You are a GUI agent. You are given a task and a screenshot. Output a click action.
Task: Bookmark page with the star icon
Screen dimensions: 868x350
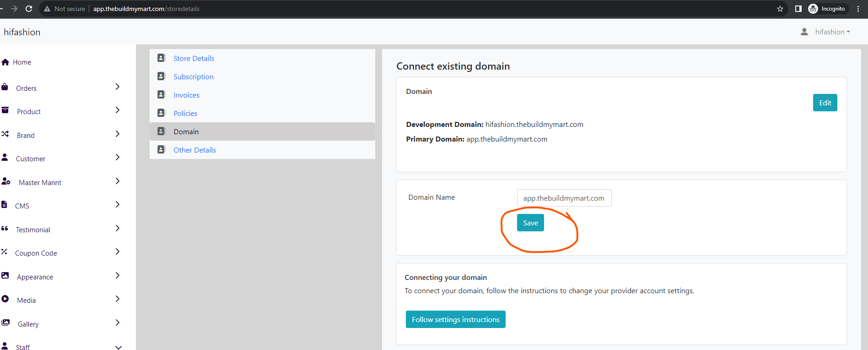tap(780, 9)
